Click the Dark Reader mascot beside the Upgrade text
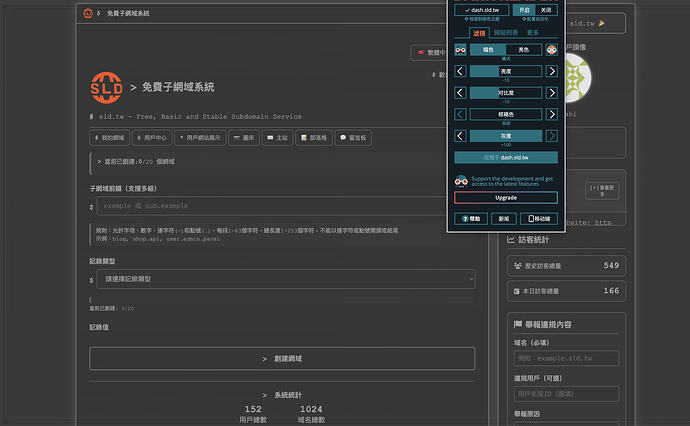The width and height of the screenshot is (690, 426). click(x=461, y=181)
